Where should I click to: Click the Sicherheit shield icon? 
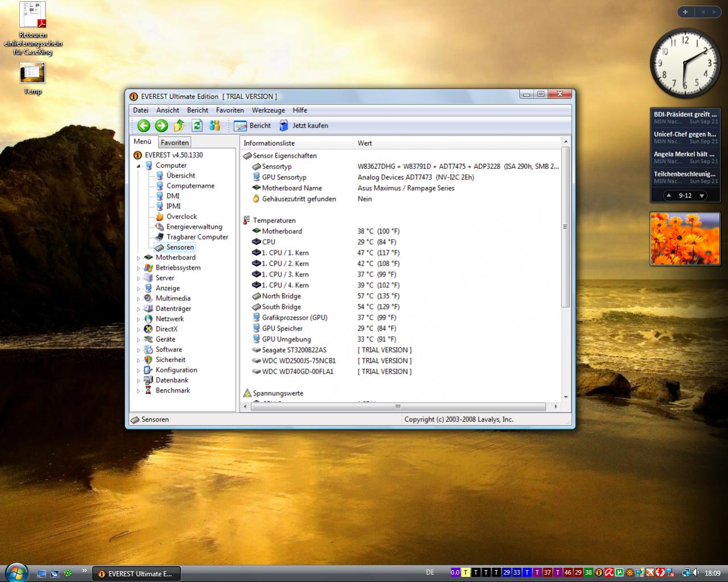148,360
